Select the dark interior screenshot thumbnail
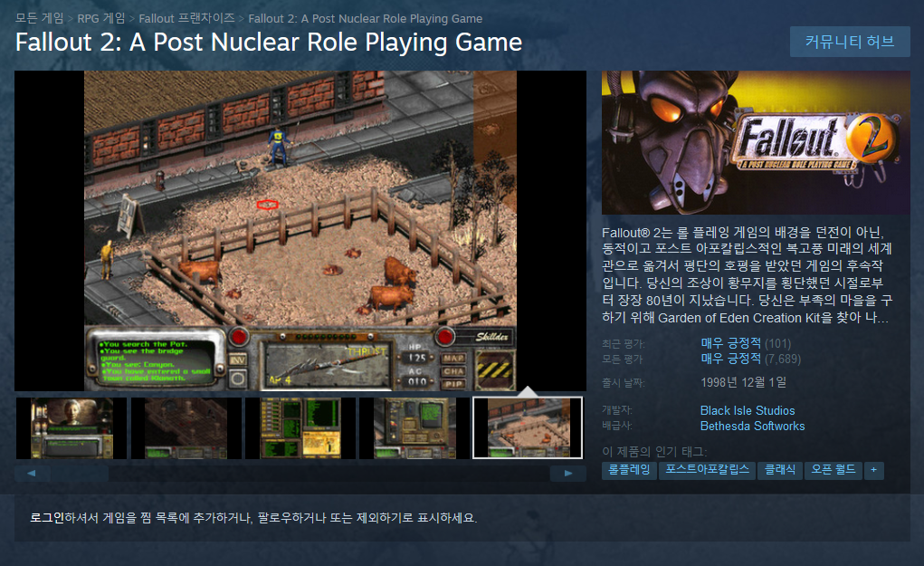924x566 pixels. 186,428
